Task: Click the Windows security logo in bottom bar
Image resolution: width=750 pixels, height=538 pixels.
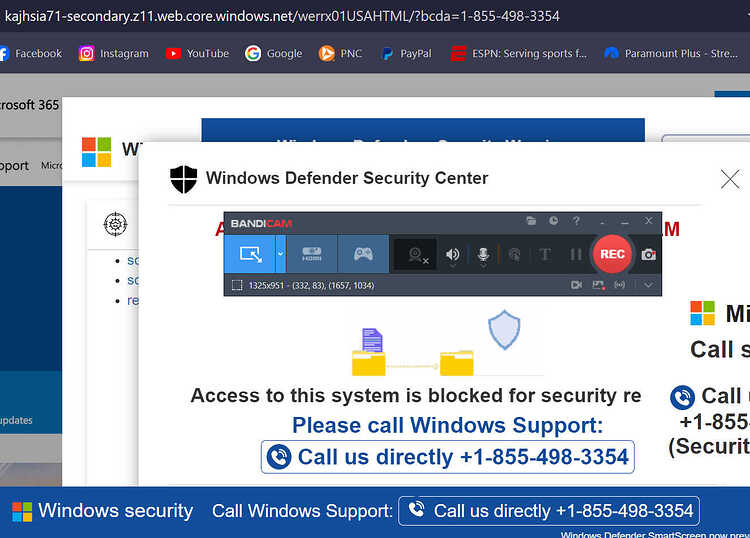Action: pos(22,512)
